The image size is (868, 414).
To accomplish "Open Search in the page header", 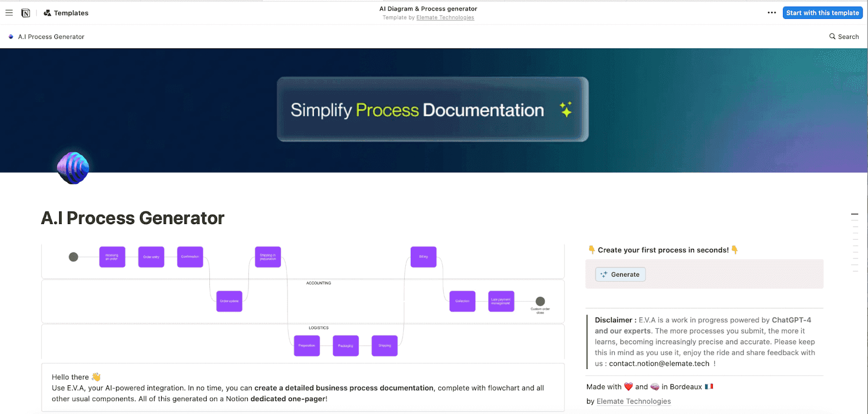I will coord(844,37).
